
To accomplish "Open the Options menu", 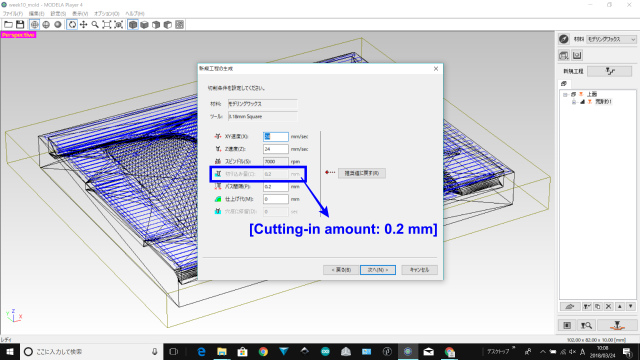I will coord(107,13).
